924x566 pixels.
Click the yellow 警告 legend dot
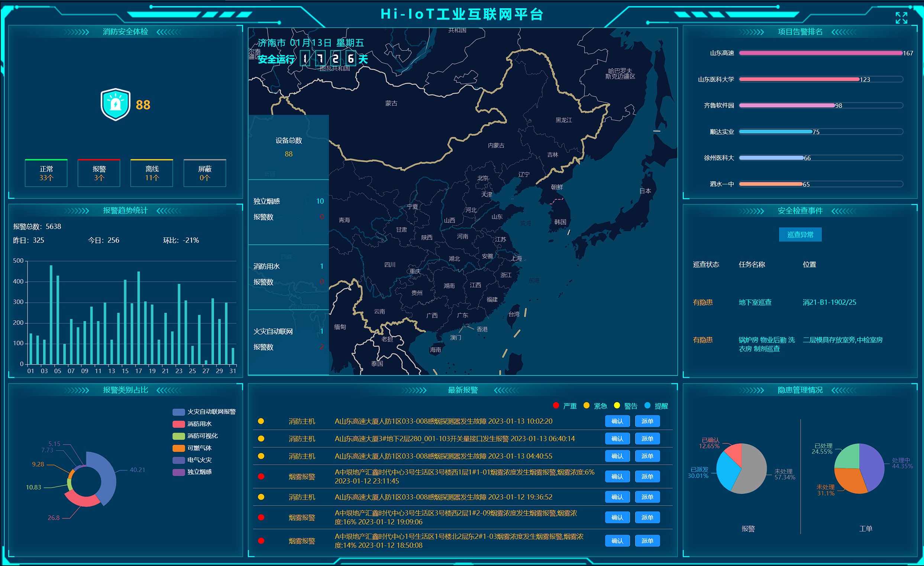click(x=617, y=405)
